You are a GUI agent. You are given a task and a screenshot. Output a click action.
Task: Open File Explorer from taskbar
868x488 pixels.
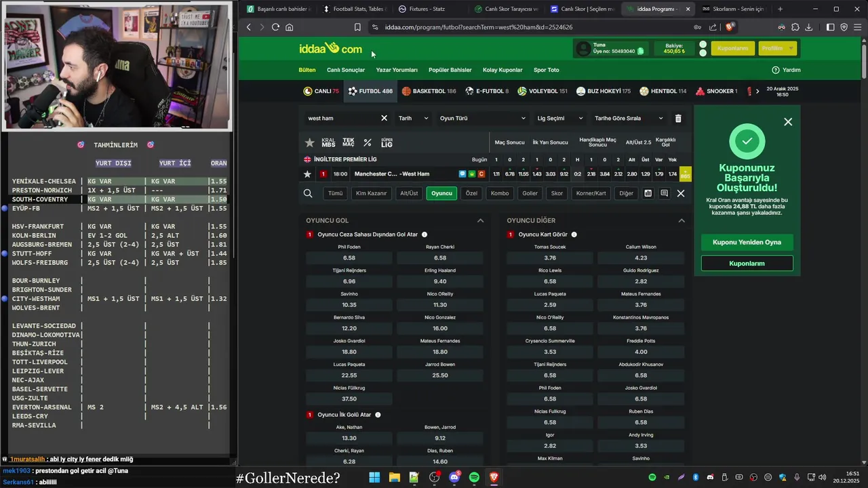pyautogui.click(x=394, y=478)
